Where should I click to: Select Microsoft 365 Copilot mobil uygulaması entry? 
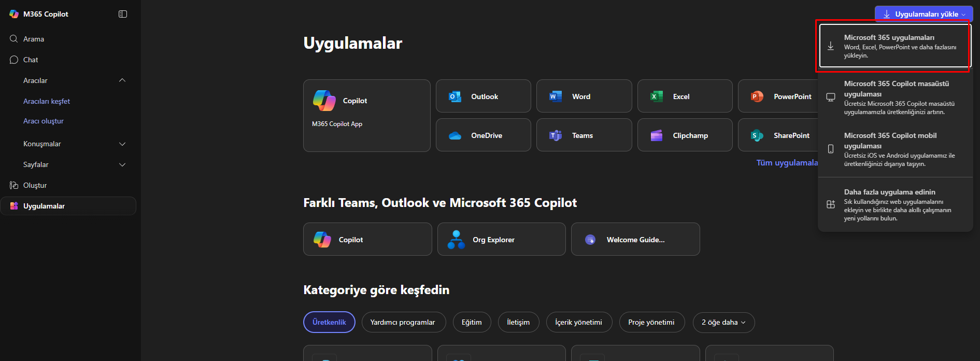[895, 149]
